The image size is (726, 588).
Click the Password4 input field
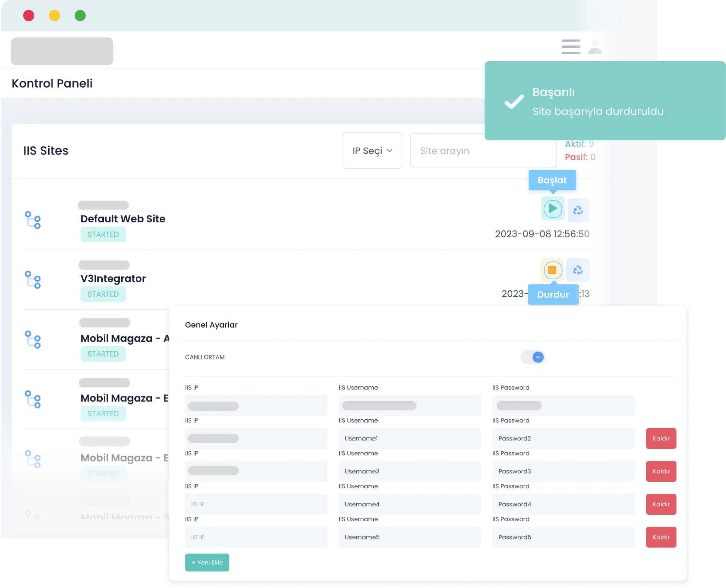pos(563,505)
